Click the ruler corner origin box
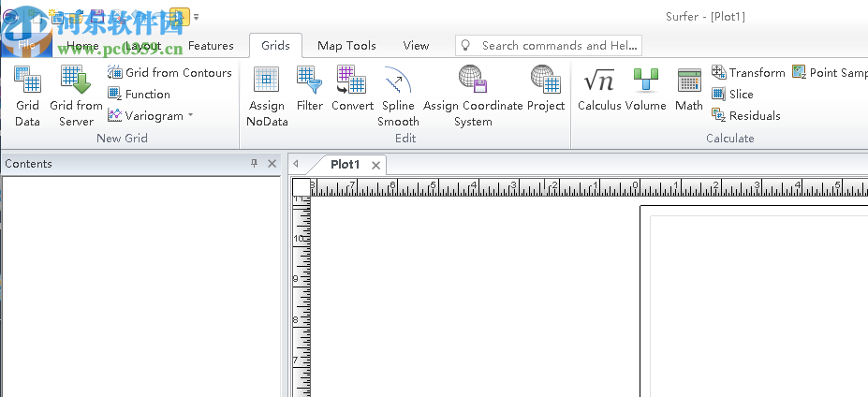 [302, 187]
